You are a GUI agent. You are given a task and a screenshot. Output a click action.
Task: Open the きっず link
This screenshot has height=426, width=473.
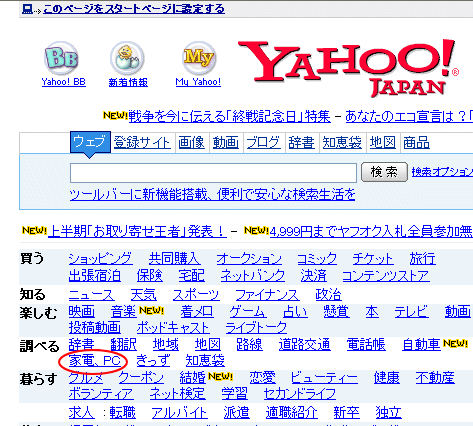click(153, 361)
